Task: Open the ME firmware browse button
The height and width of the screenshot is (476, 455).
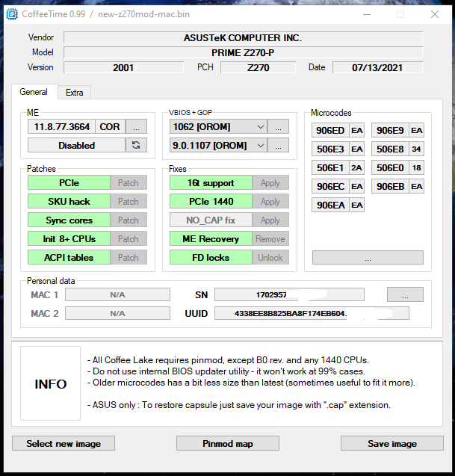Action: coord(136,126)
